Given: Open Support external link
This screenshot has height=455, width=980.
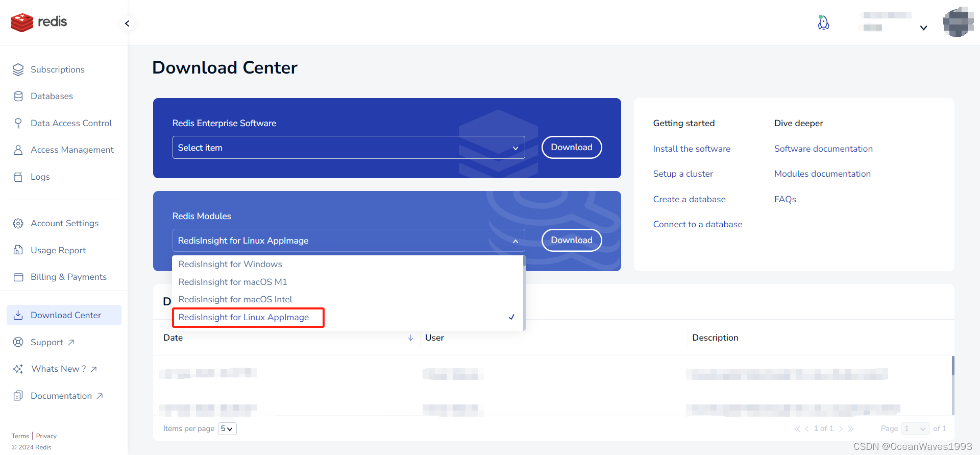Looking at the screenshot, I should [x=53, y=342].
